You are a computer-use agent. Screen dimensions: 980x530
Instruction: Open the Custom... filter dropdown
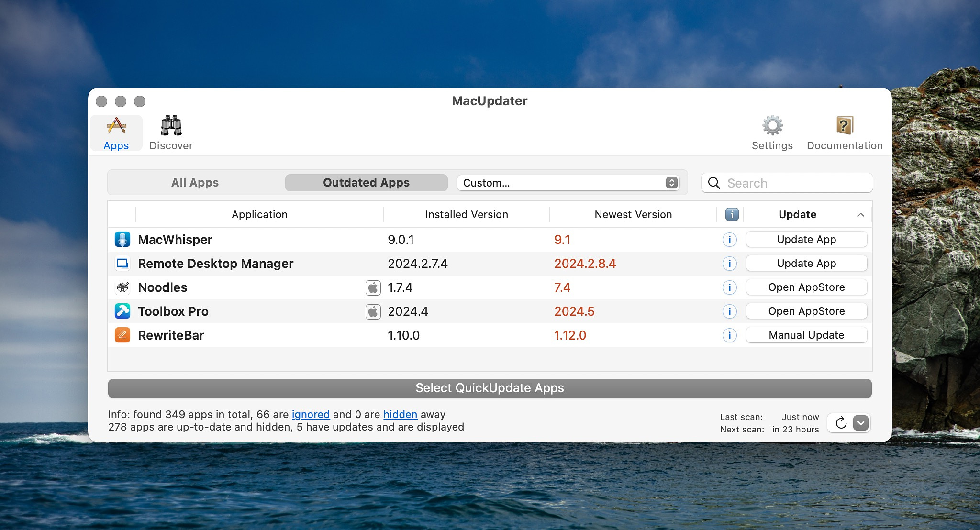(x=568, y=183)
